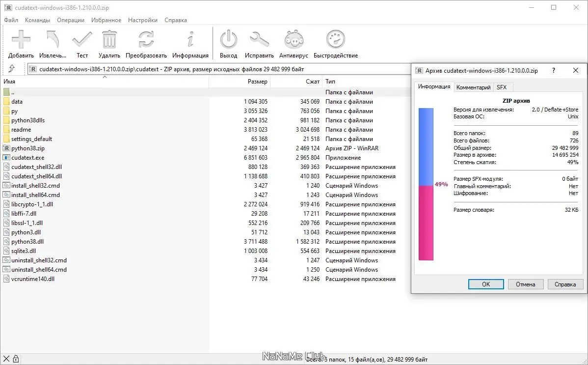Confirm dialog with OK button
Image resolution: width=588 pixels, height=365 pixels.
[x=485, y=284]
